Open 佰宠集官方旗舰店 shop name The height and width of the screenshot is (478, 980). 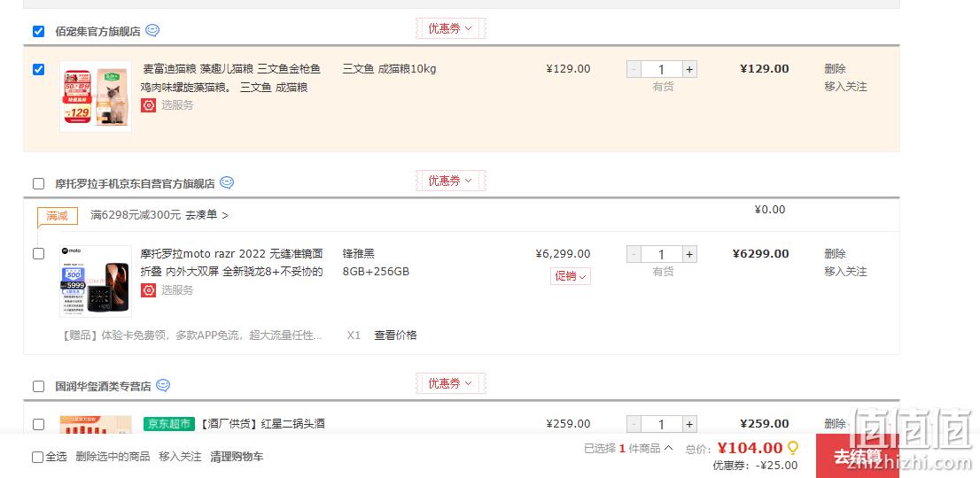tap(97, 31)
